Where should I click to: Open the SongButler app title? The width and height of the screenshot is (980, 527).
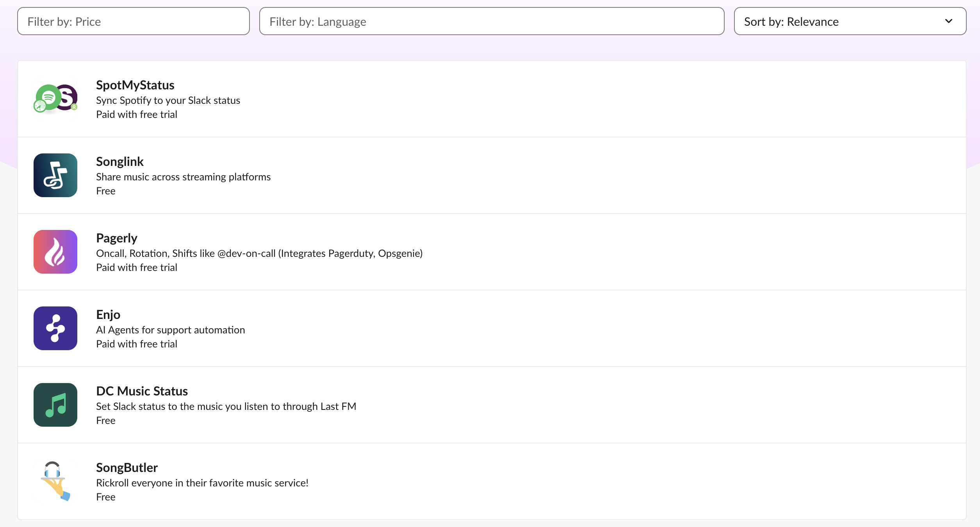click(127, 468)
